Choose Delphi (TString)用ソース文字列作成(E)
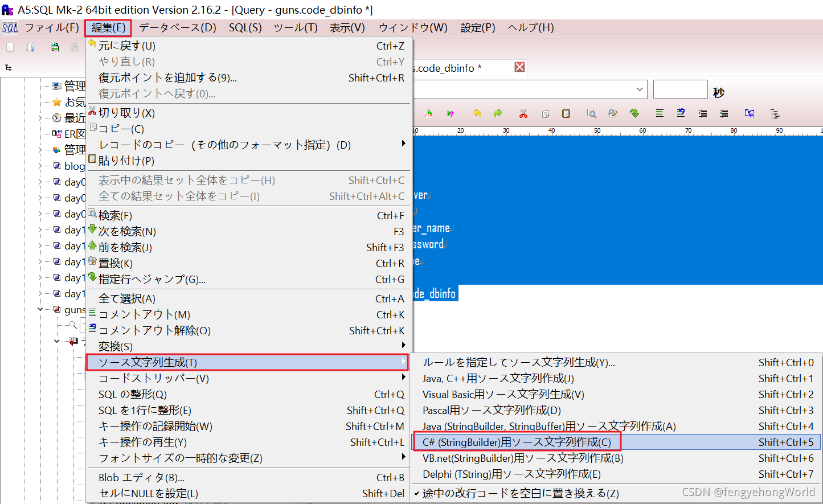 pyautogui.click(x=616, y=474)
